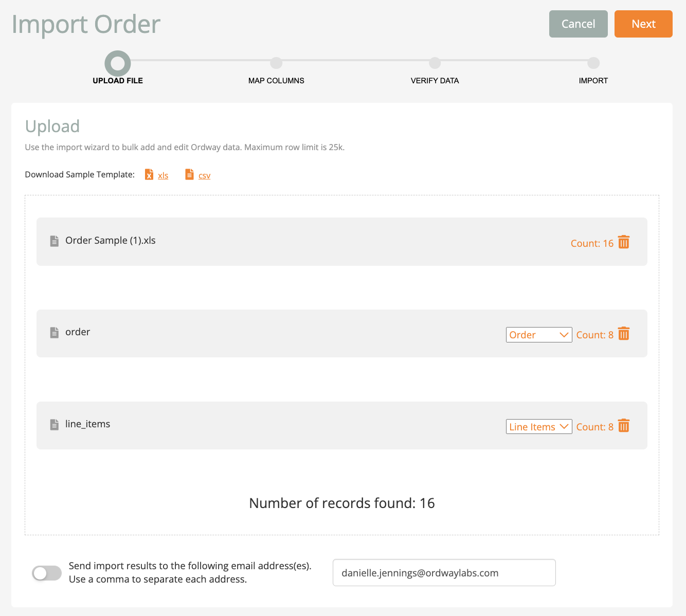This screenshot has height=616, width=686.
Task: Toggle the send import results email switch
Action: (47, 573)
